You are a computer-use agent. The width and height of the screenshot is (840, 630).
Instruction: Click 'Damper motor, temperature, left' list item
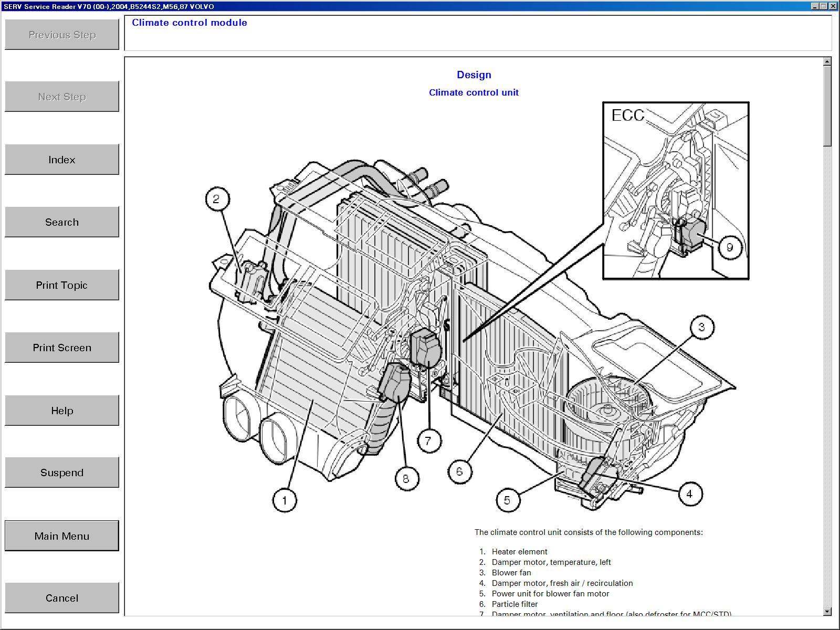click(551, 562)
